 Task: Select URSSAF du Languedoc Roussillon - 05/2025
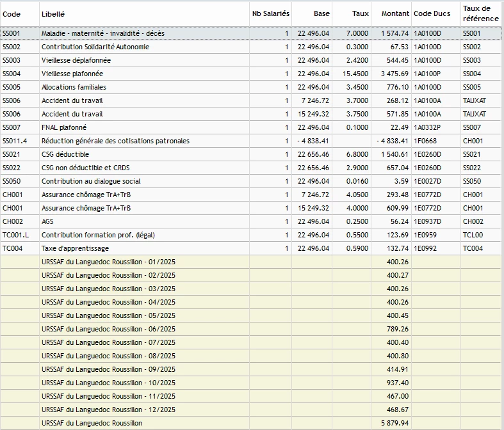[250, 316]
